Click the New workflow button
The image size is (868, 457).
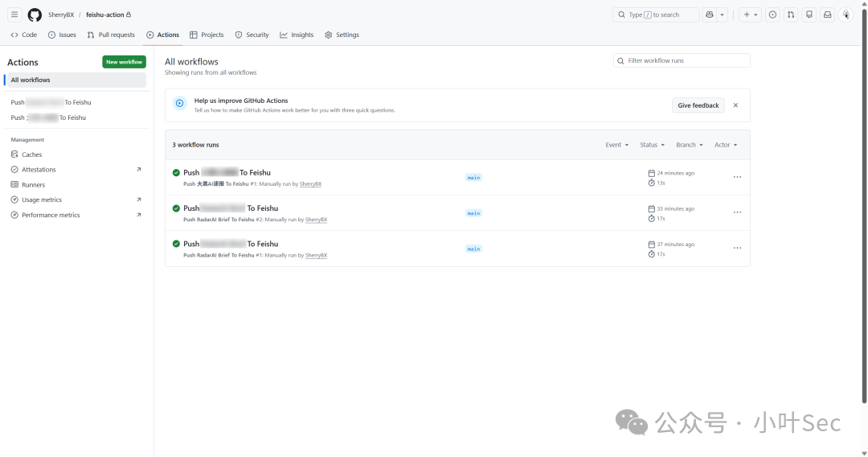tap(124, 62)
